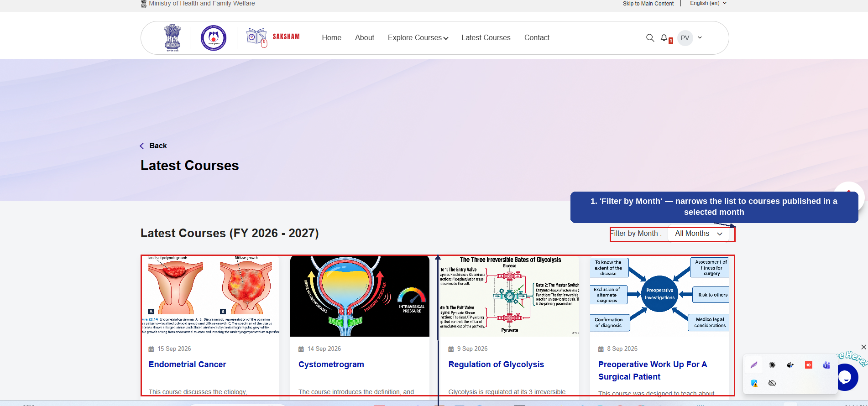The height and width of the screenshot is (406, 868).
Task: Click the Glycolysis gates diagram thumbnail
Action: (509, 296)
